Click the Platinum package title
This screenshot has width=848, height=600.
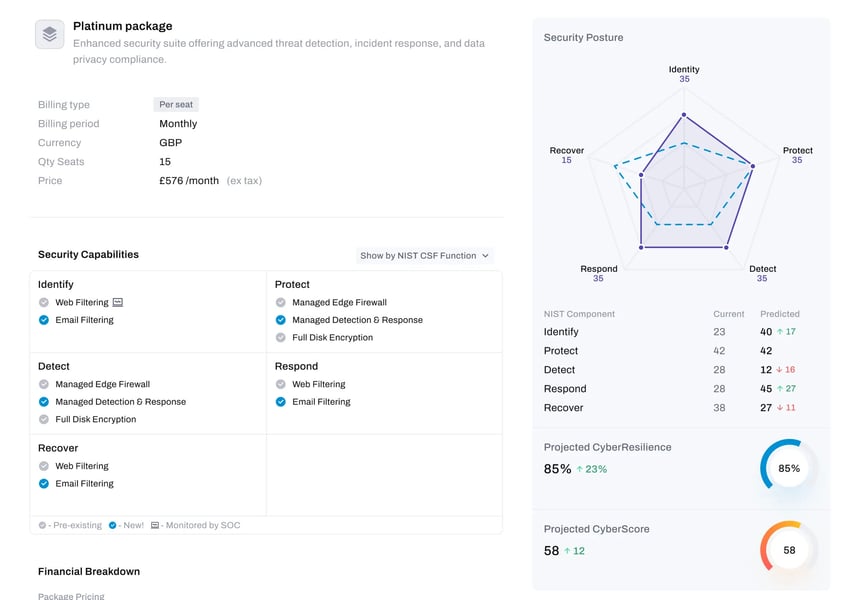[123, 26]
